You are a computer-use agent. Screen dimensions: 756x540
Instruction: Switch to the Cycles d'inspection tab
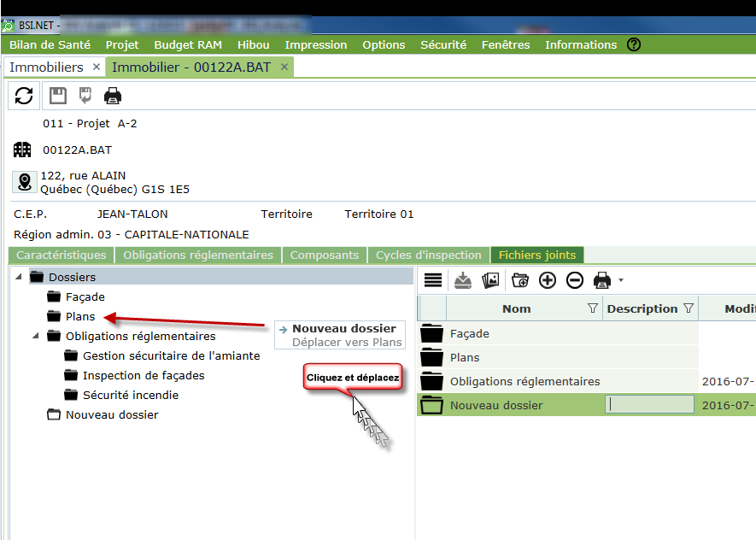coord(429,255)
